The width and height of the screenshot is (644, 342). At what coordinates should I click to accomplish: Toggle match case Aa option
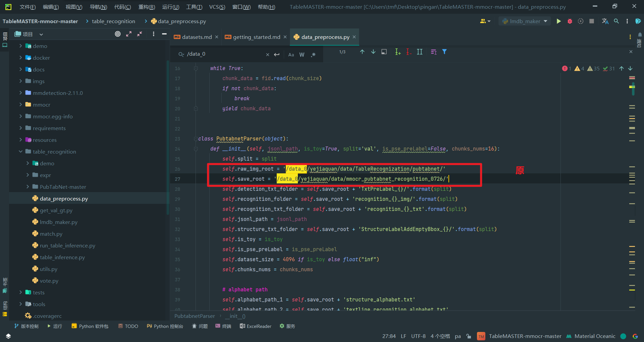291,55
